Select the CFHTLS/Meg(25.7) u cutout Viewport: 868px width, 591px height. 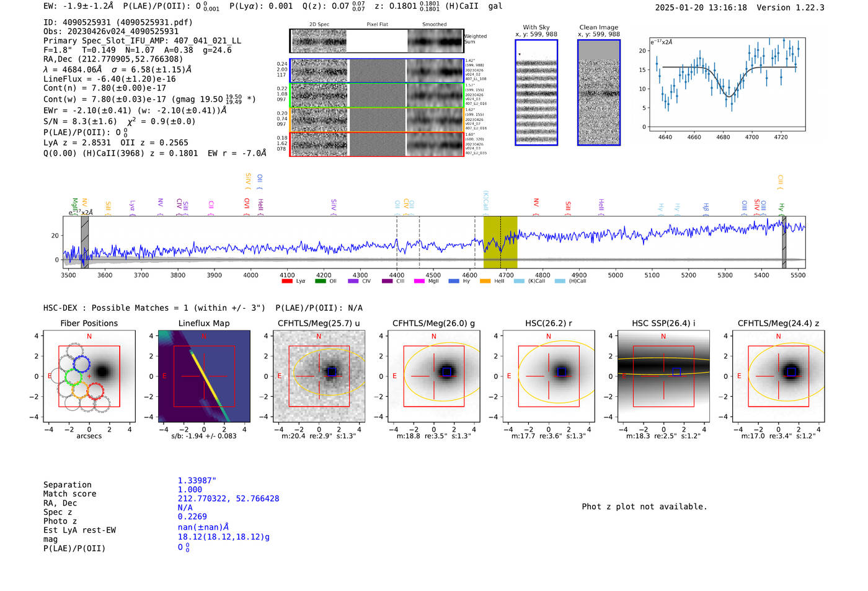click(319, 376)
